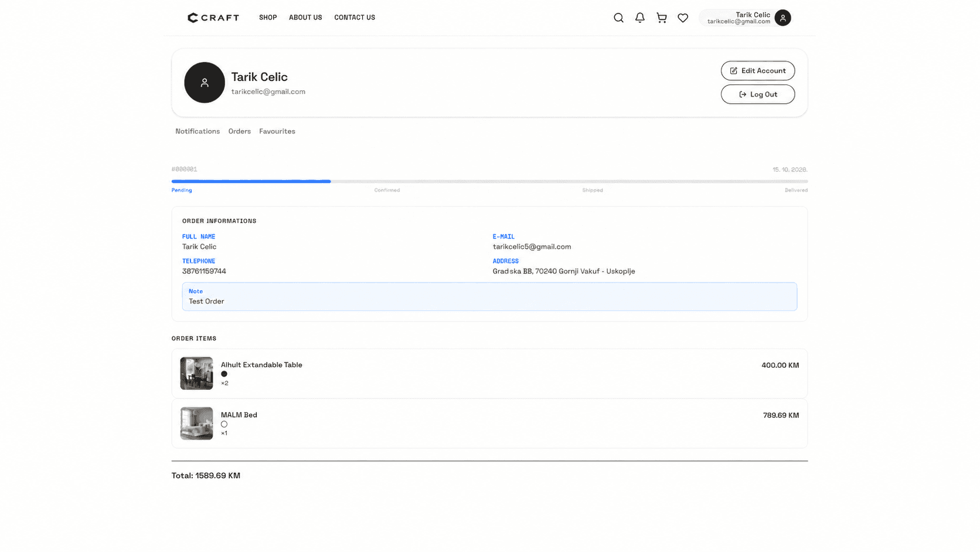Viewport: 980px width, 552px height.
Task: Select black color swatch of Alhult table
Action: pyautogui.click(x=224, y=374)
